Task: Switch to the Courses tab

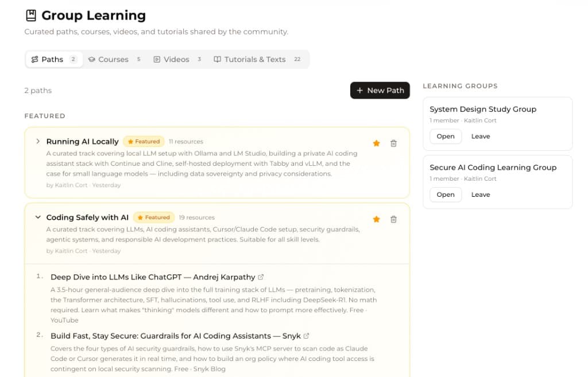Action: pos(113,59)
